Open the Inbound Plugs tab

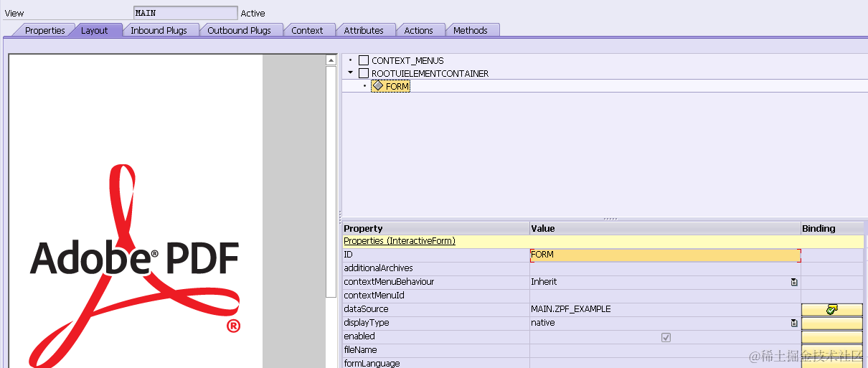159,30
